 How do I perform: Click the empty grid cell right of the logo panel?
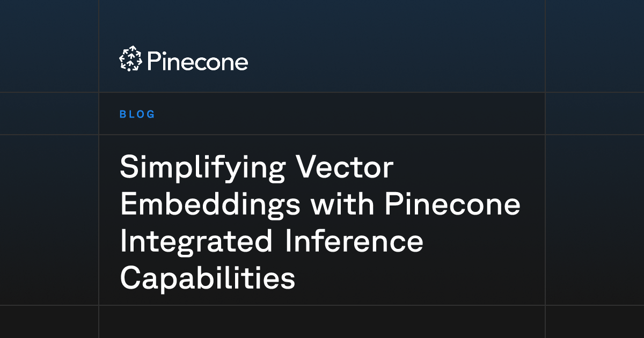(x=595, y=46)
